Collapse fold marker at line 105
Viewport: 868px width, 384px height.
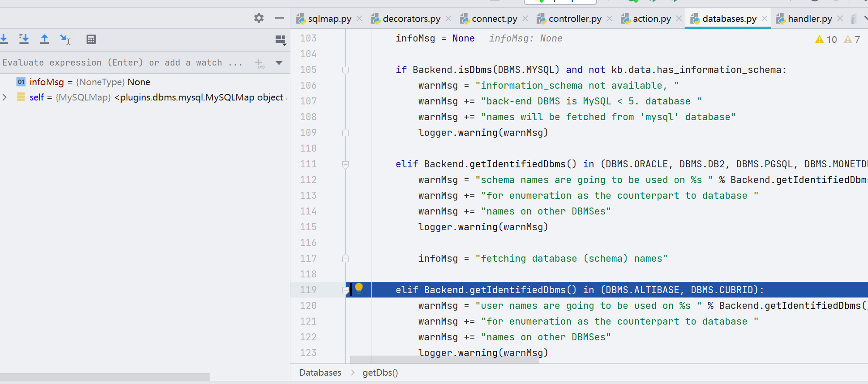click(x=345, y=70)
